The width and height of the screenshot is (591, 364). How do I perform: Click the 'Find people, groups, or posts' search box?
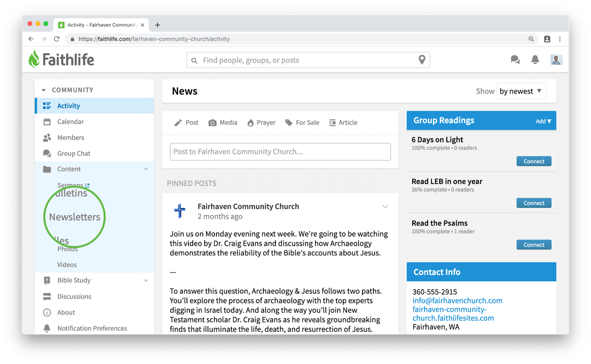pos(308,60)
